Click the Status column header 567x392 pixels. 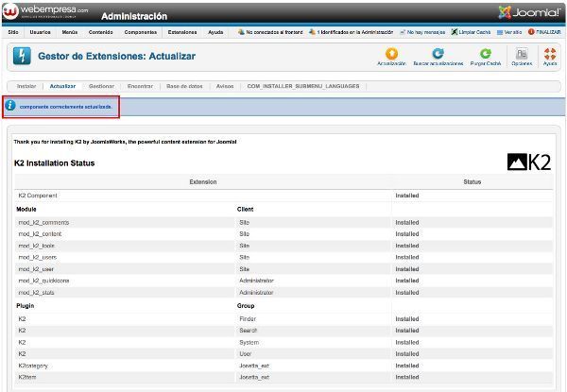pos(472,181)
